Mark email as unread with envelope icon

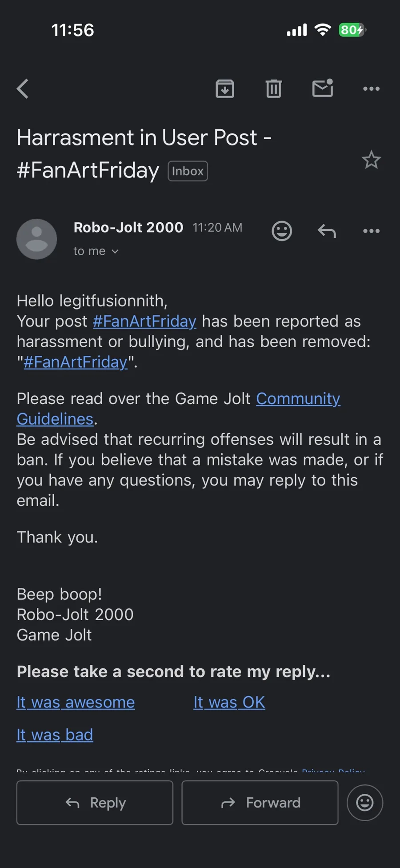coord(323,88)
